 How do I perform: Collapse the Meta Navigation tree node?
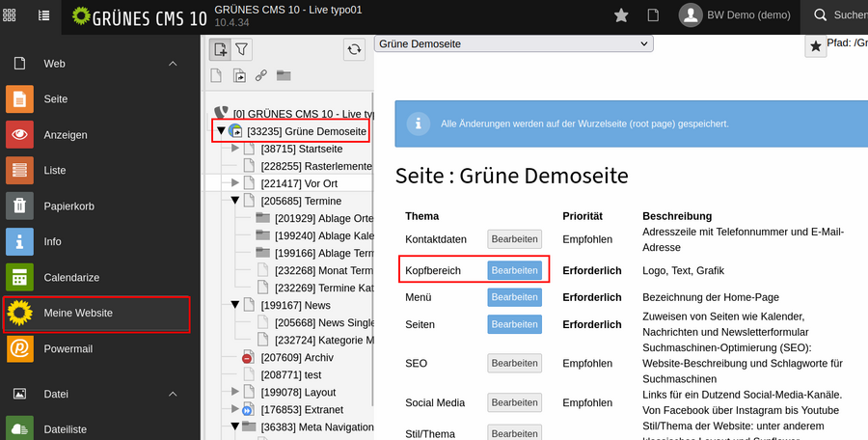click(235, 426)
